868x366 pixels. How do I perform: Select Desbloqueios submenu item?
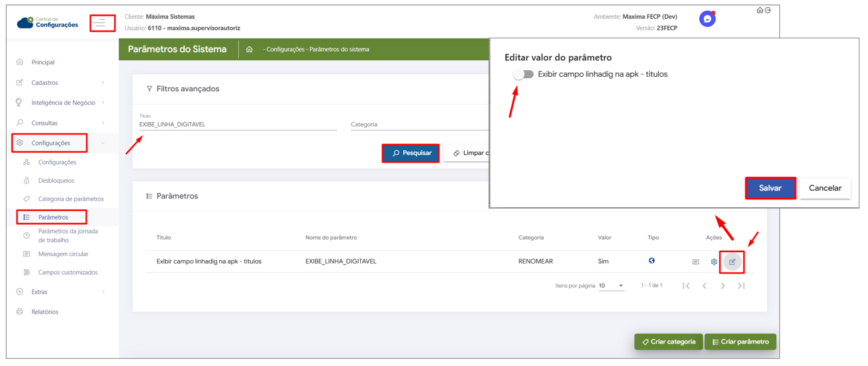56,181
